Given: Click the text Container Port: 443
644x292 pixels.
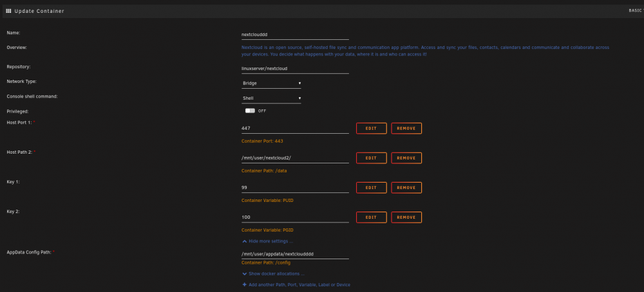Looking at the screenshot, I should click(x=263, y=141).
